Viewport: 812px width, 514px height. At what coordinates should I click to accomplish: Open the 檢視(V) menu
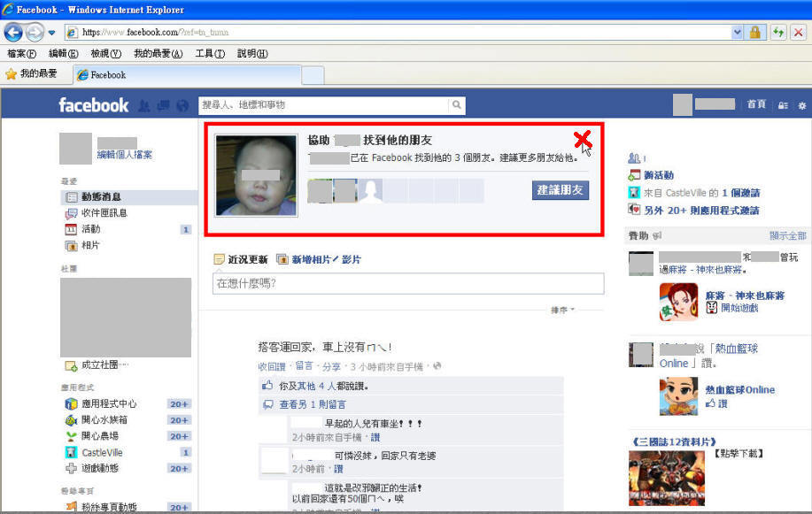point(105,53)
